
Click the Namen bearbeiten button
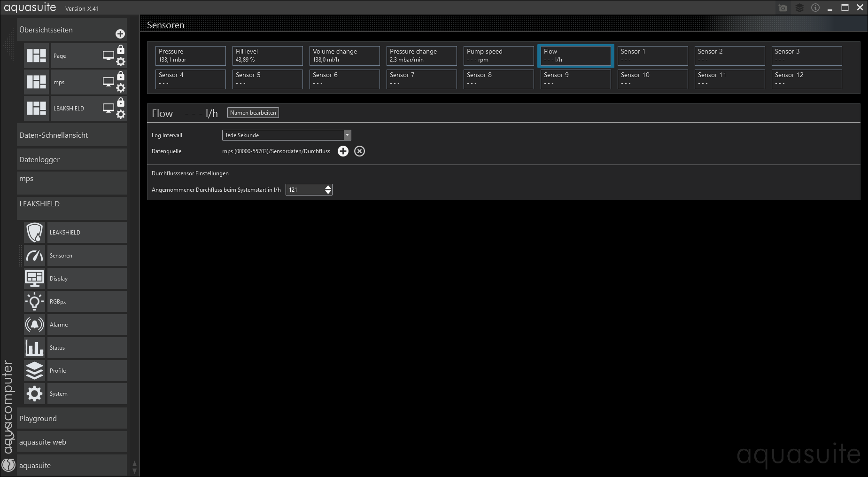tap(253, 113)
